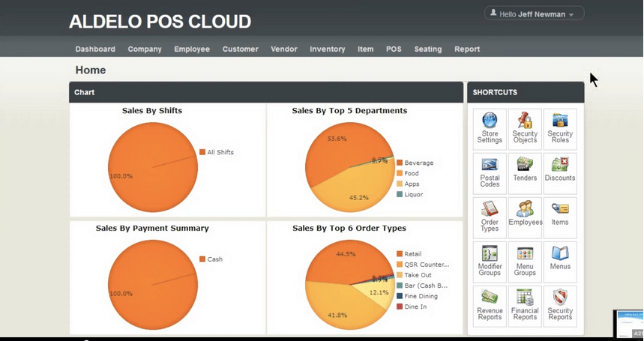Click the Home page heading
The height and width of the screenshot is (341, 644).
[x=91, y=70]
